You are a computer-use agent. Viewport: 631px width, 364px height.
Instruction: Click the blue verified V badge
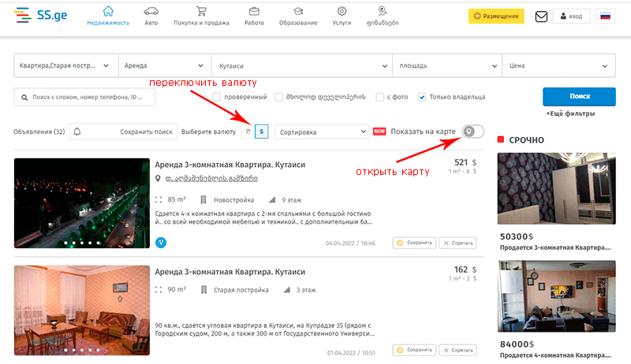tap(161, 242)
